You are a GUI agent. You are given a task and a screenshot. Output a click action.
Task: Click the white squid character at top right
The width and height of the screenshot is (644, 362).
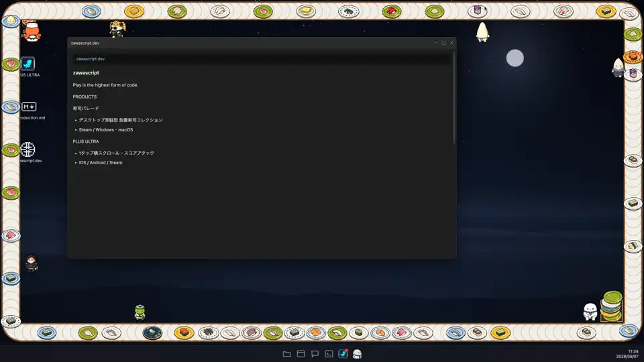(x=482, y=32)
